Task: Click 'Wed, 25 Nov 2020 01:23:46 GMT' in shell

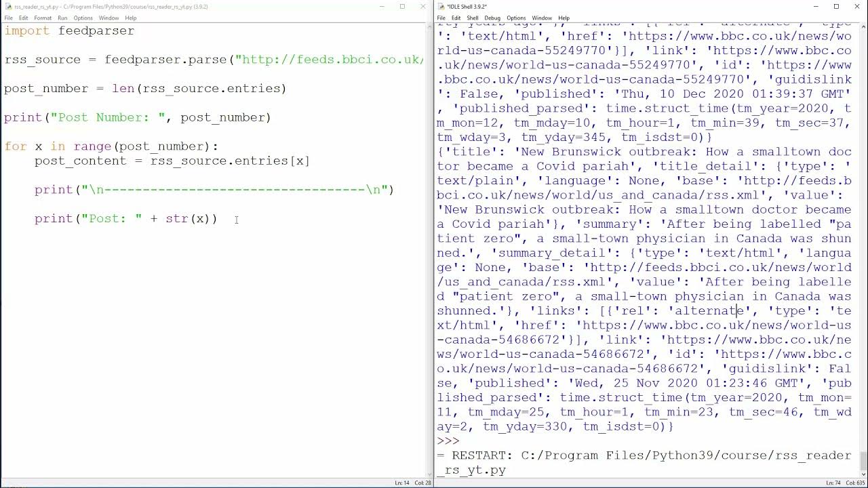Action: [x=686, y=383]
